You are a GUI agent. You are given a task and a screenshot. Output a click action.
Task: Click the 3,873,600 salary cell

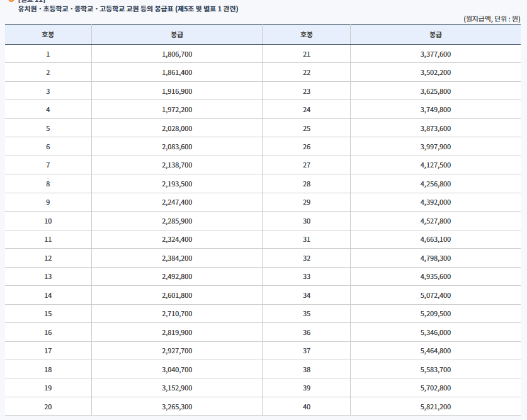click(435, 128)
